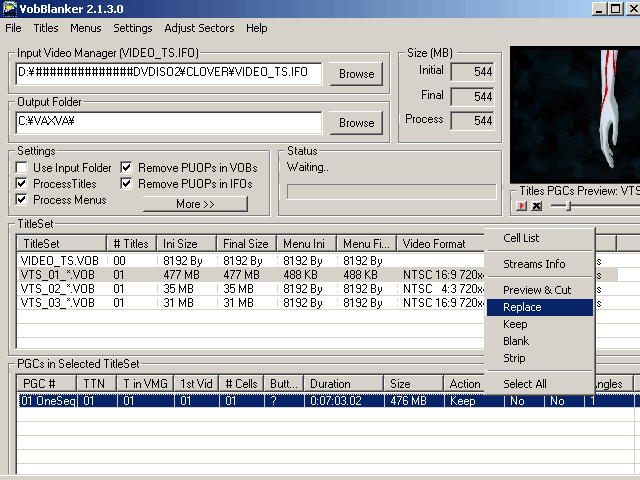Viewport: 640px width, 480px height.
Task: Choose Keep in the context menu
Action: [539, 324]
